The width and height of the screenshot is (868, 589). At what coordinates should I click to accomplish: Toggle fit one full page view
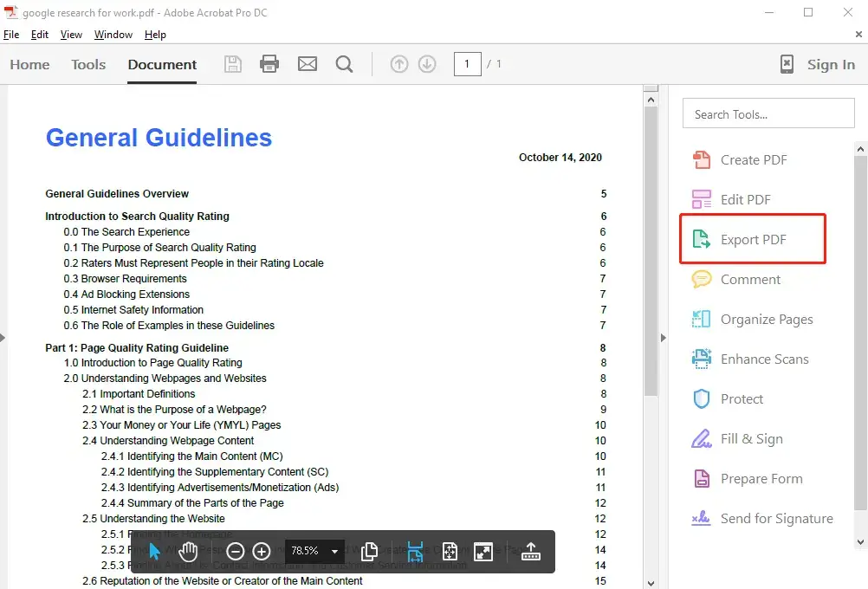pos(450,551)
